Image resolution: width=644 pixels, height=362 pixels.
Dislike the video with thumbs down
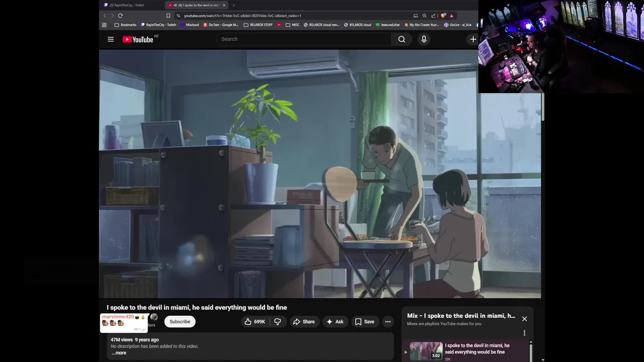click(x=277, y=322)
